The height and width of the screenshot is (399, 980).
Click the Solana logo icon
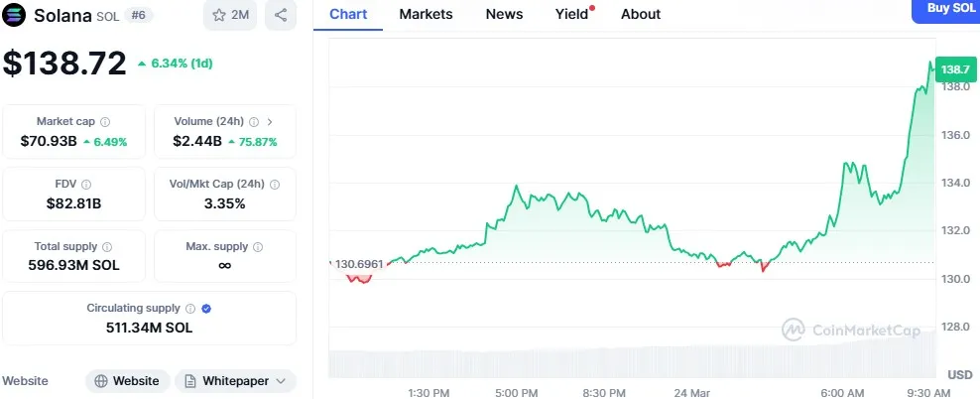(16, 16)
